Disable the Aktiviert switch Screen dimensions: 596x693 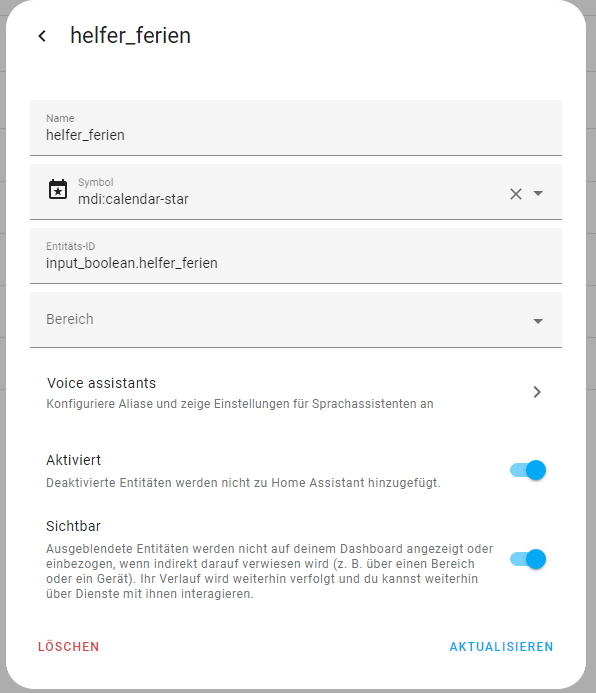coord(528,470)
